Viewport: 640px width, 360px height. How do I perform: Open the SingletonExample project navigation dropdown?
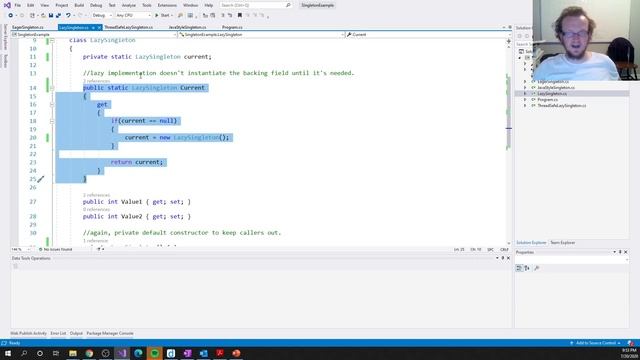pyautogui.click(x=94, y=35)
